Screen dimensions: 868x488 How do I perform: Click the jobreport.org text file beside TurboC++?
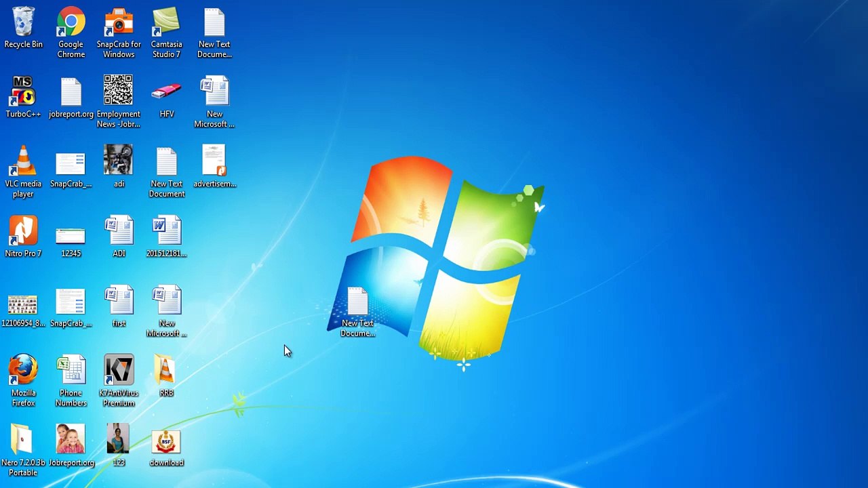tap(71, 98)
